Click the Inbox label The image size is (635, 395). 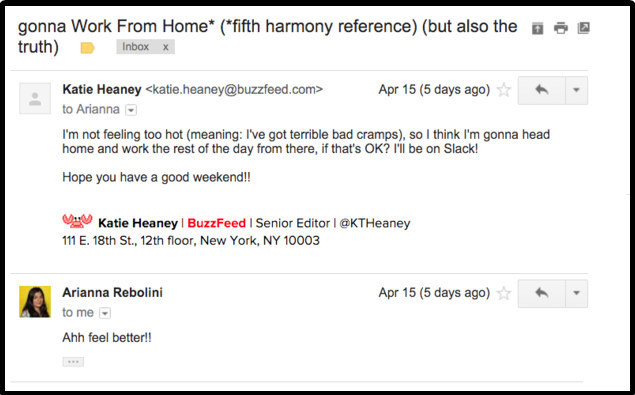[136, 47]
